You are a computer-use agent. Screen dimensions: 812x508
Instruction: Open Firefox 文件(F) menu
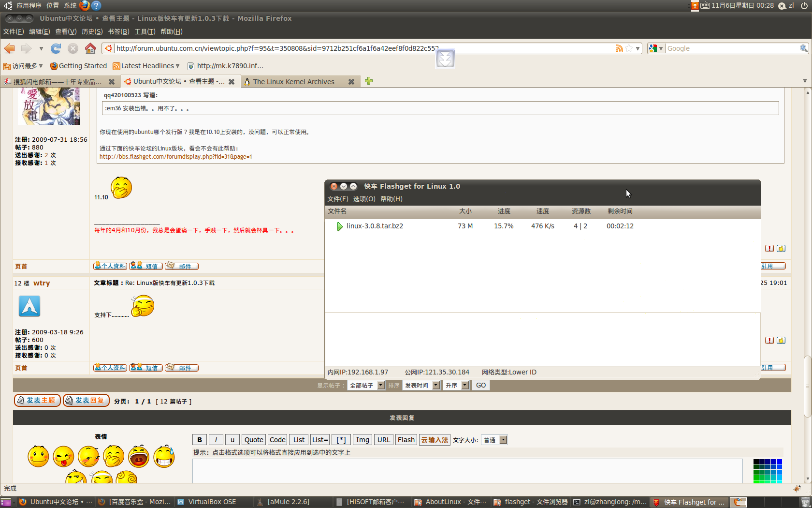(x=14, y=31)
